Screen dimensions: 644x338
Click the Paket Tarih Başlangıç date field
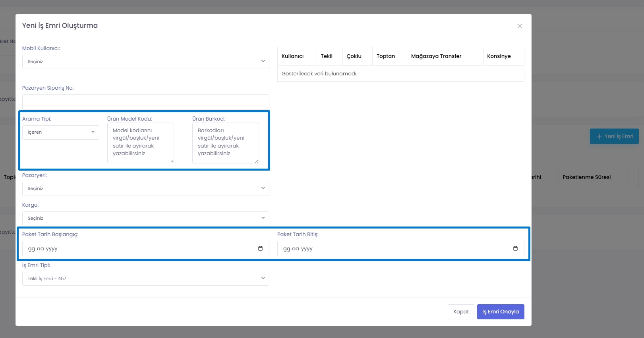point(139,249)
